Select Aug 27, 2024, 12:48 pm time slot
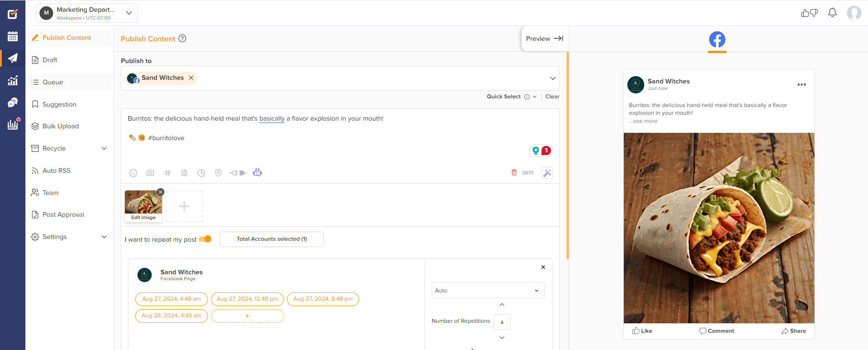The height and width of the screenshot is (350, 868). coord(247,299)
